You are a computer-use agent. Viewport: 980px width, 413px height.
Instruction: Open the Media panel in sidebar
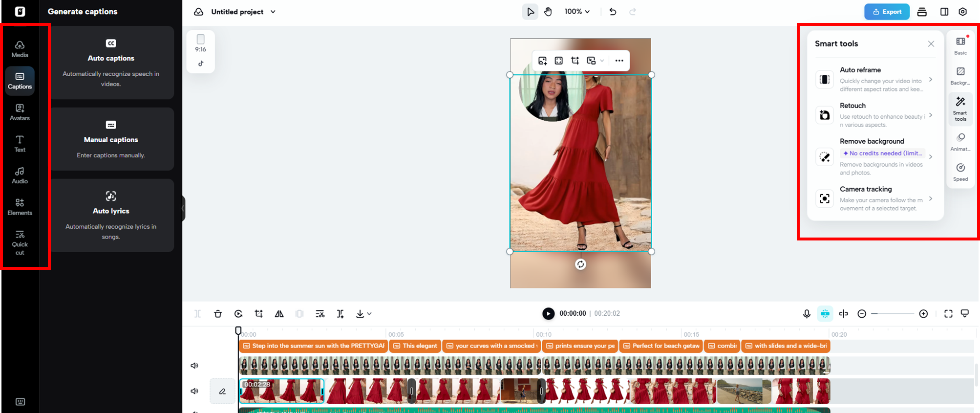(x=20, y=49)
